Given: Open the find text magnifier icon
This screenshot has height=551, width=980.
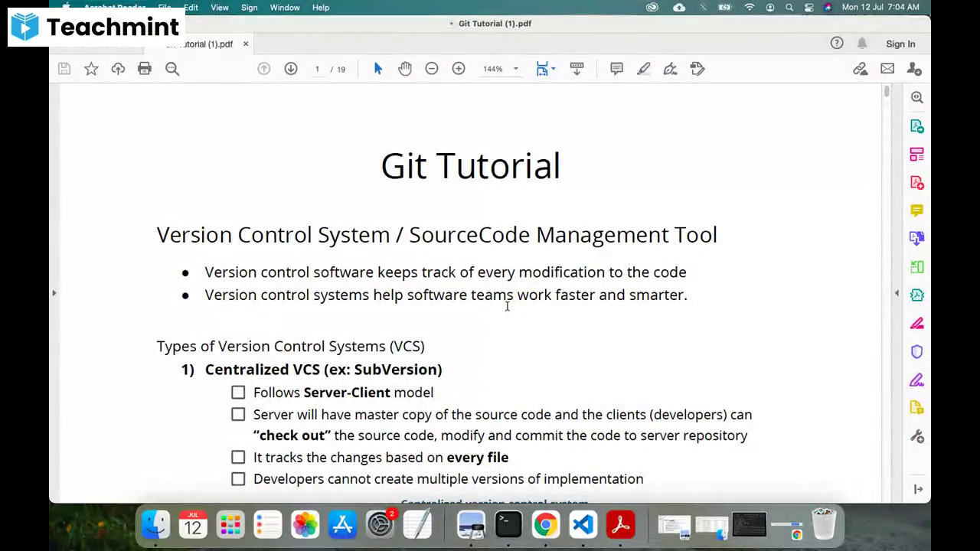Looking at the screenshot, I should [x=172, y=69].
